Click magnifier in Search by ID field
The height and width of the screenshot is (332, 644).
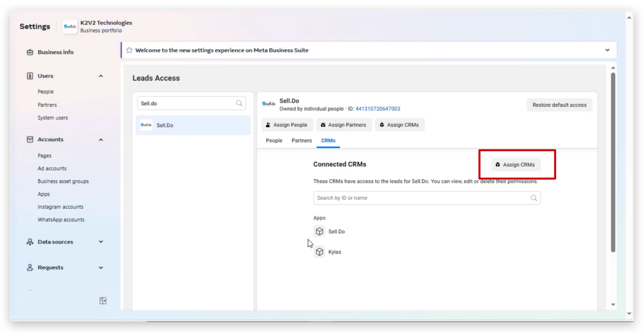[534, 198]
